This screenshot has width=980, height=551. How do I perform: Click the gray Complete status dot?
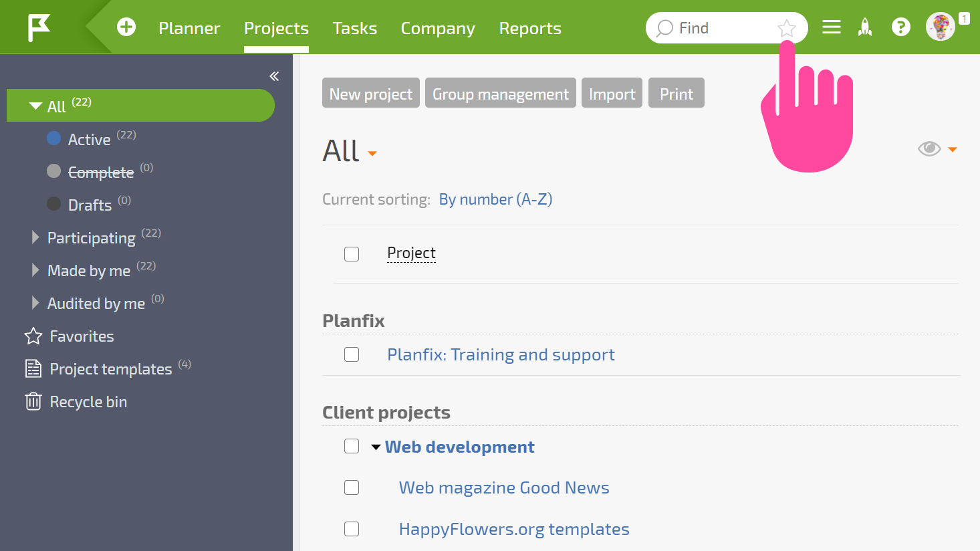pos(54,171)
